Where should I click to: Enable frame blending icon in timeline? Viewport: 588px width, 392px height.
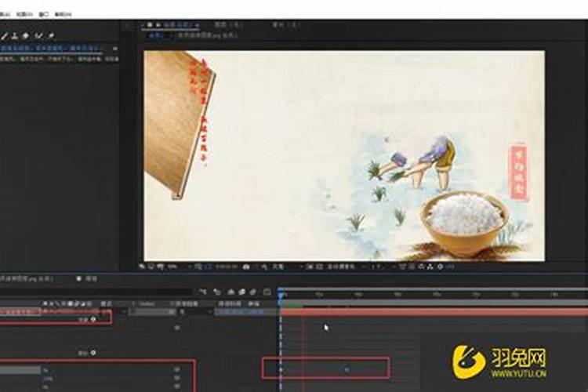tap(242, 292)
